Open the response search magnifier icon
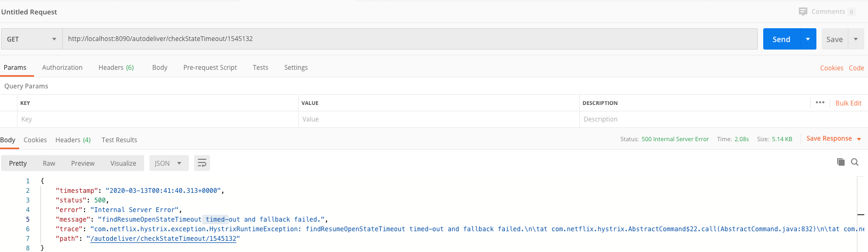The width and height of the screenshot is (868, 252). point(855,162)
